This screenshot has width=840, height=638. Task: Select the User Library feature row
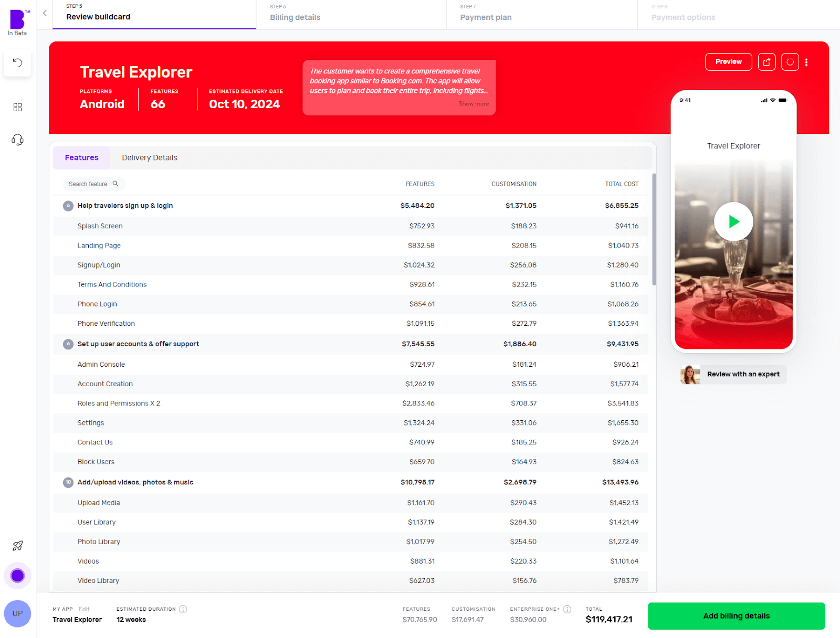pos(351,522)
